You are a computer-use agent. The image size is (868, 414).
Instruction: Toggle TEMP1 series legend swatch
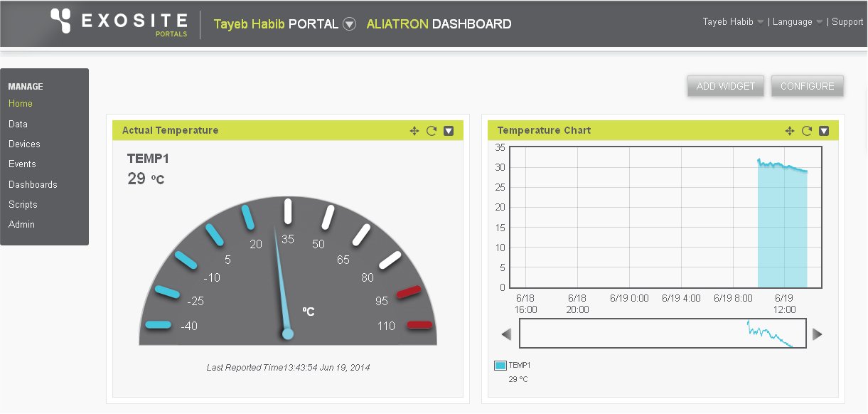[500, 366]
